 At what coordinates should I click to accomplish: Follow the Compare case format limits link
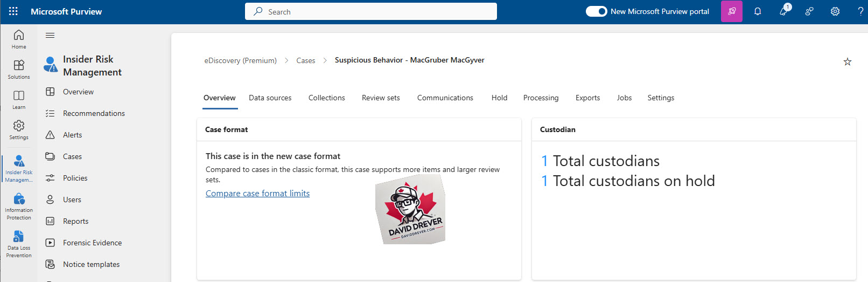pos(257,194)
